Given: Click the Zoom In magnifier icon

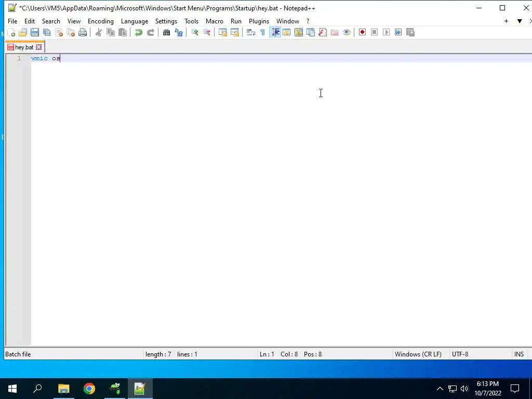Looking at the screenshot, I should [x=194, y=32].
